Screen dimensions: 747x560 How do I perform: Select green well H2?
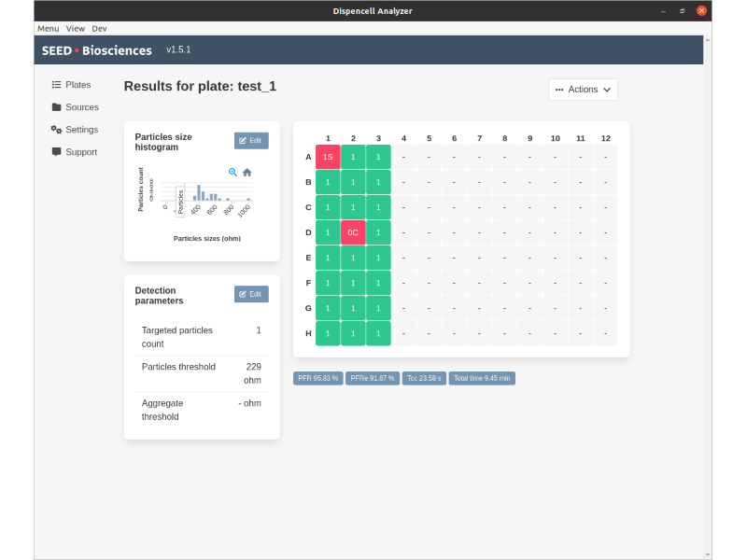click(353, 333)
